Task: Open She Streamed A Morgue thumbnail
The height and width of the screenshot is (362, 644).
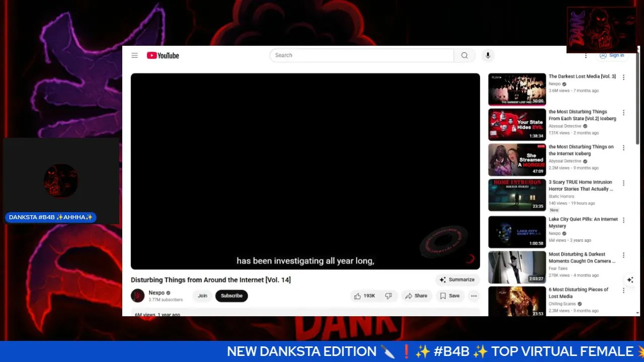Action: pyautogui.click(x=517, y=159)
